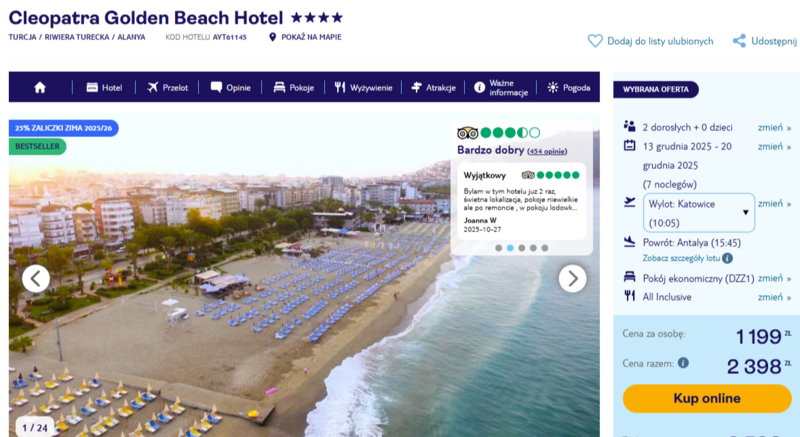Switch to the Wyżywienie tab
800x437 pixels.
[363, 87]
